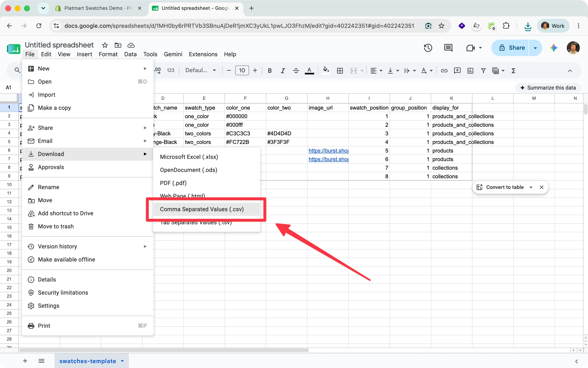
Task: Click the add sheet plus button
Action: point(25,361)
